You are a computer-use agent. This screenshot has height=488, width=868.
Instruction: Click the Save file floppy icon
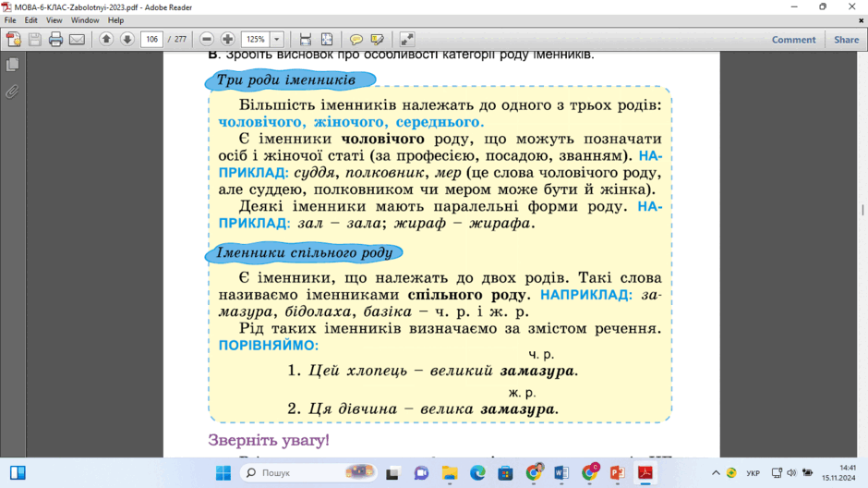(x=35, y=40)
